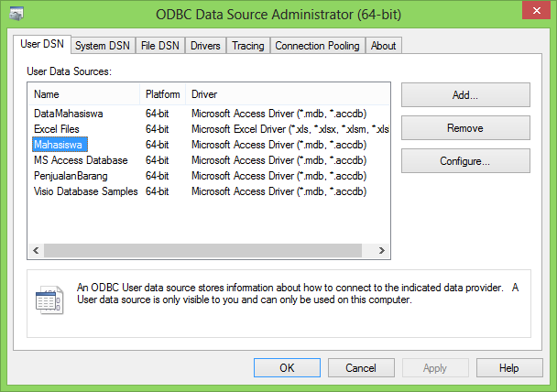This screenshot has width=557, height=392.
Task: Select the Excel Files data source
Action: (x=59, y=129)
